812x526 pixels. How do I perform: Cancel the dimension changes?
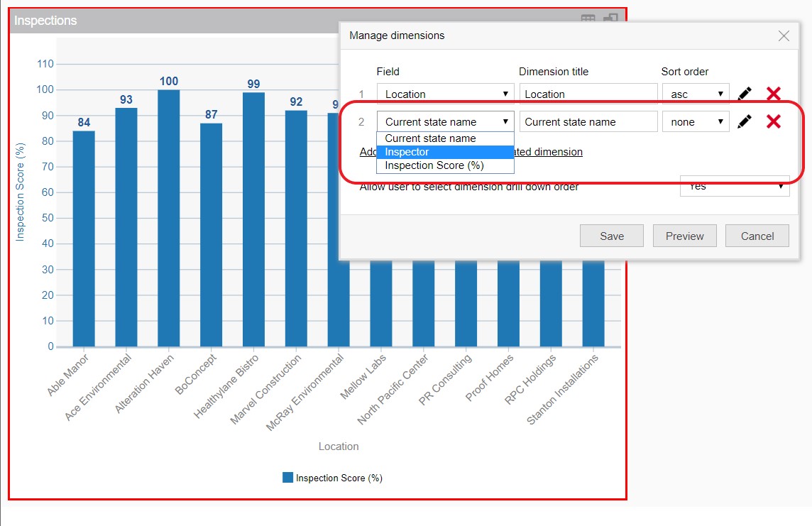757,236
